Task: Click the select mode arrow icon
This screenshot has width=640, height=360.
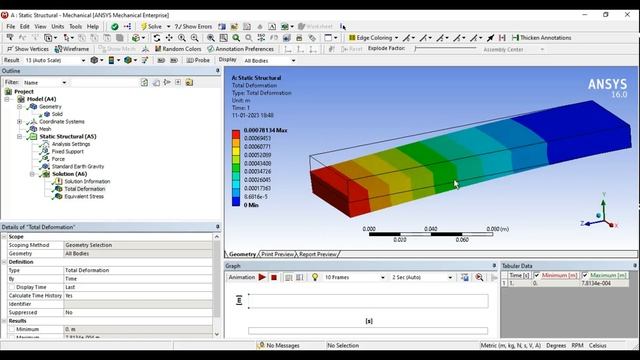Action: click(67, 38)
